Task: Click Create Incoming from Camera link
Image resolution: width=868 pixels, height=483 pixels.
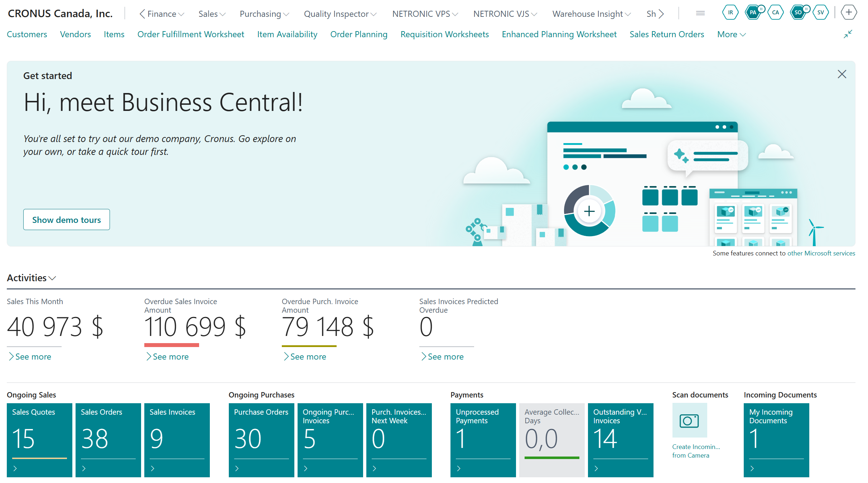Action: click(696, 451)
